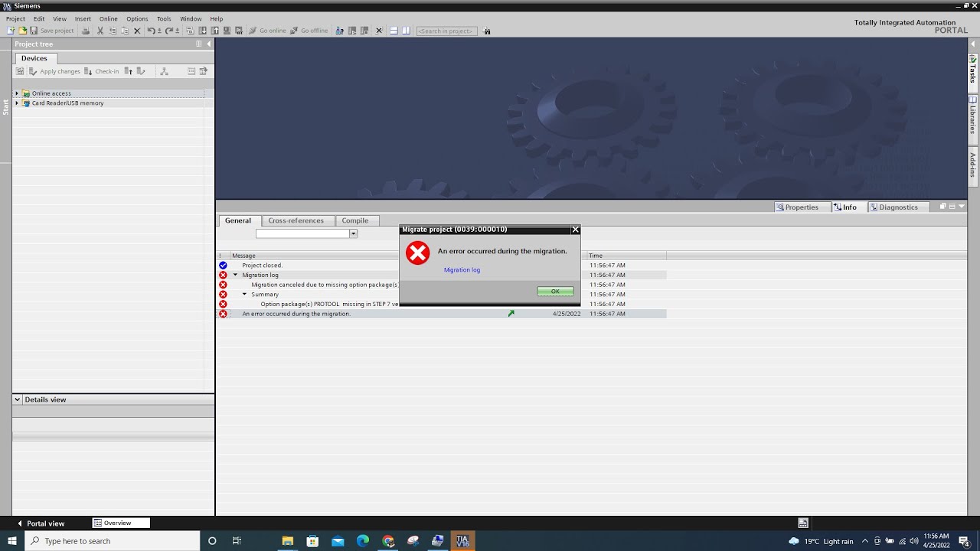Click the Download to device icon

pyautogui.click(x=203, y=31)
